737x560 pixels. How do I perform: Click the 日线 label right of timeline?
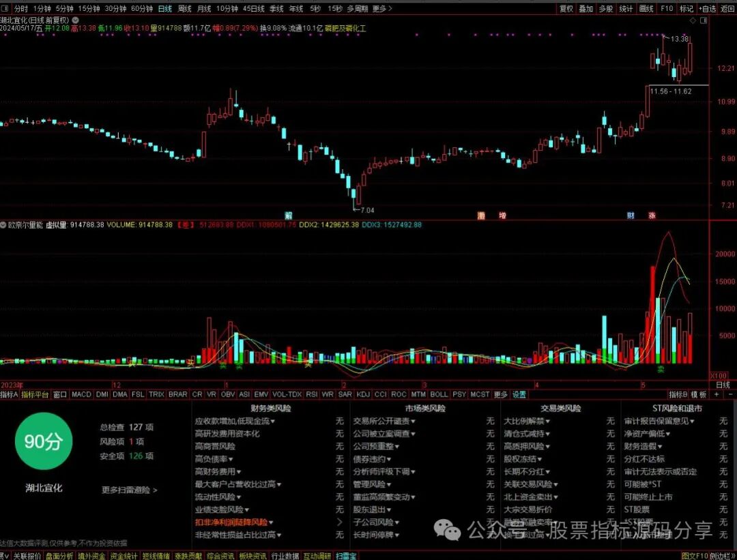point(723,385)
